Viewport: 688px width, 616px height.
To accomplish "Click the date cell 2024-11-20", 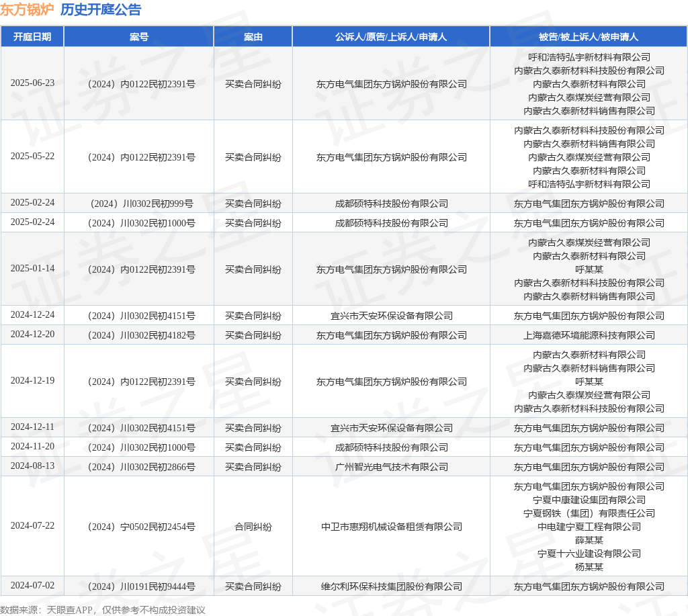I will pyautogui.click(x=32, y=446).
